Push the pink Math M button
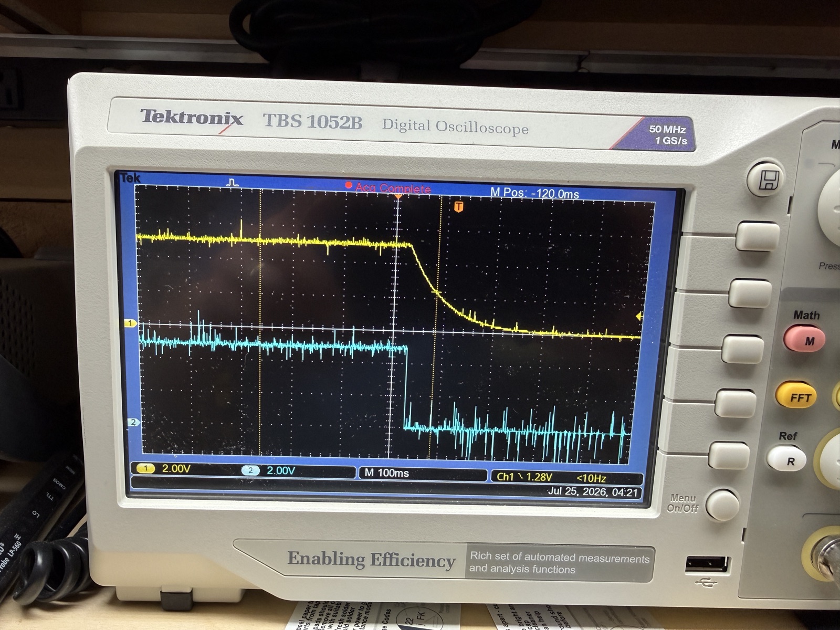The image size is (840, 630). pyautogui.click(x=804, y=339)
